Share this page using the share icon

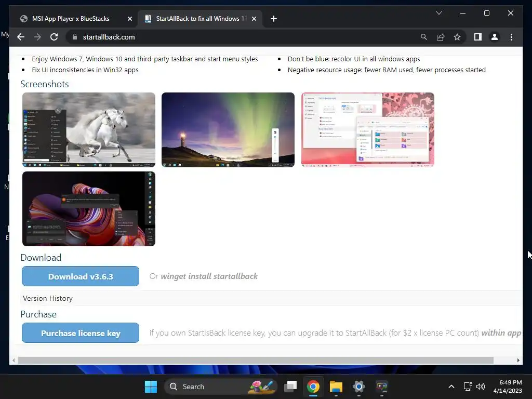pyautogui.click(x=441, y=37)
